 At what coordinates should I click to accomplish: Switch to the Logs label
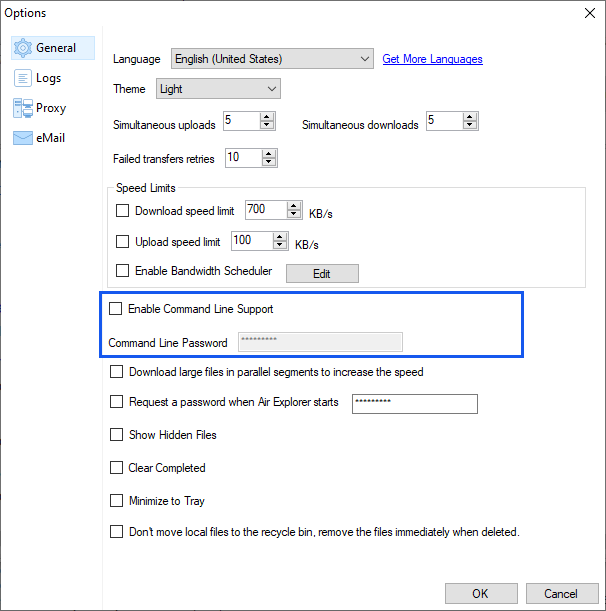[x=48, y=78]
